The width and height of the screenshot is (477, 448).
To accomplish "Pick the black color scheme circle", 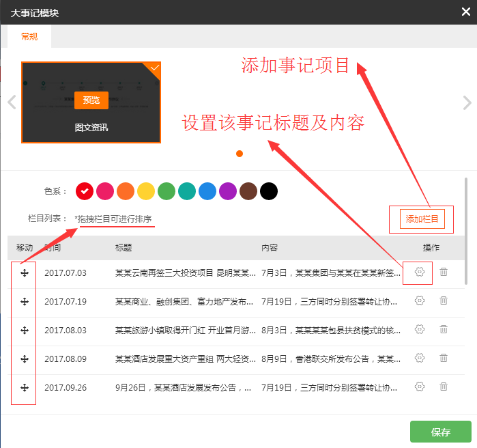I will (269, 191).
